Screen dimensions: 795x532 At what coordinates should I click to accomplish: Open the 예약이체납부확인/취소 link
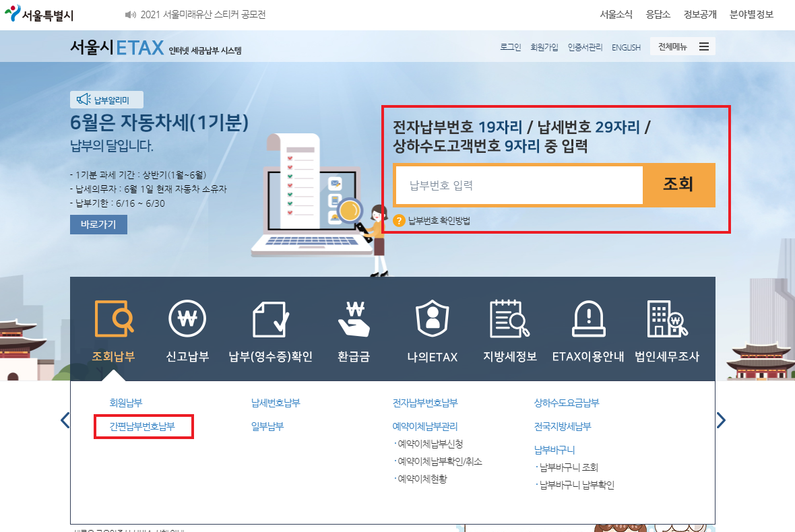pos(439,461)
